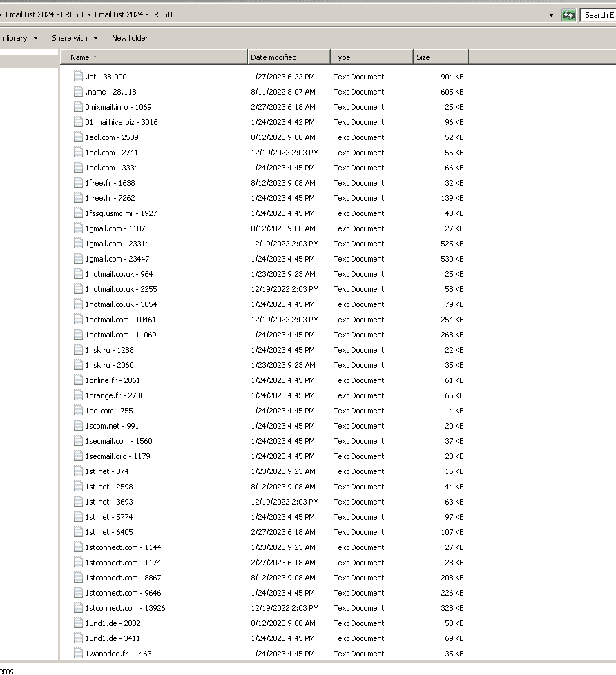Viewport: 616px width, 675px height.
Task: Select file name 1st.net - 6405
Action: 109,532
